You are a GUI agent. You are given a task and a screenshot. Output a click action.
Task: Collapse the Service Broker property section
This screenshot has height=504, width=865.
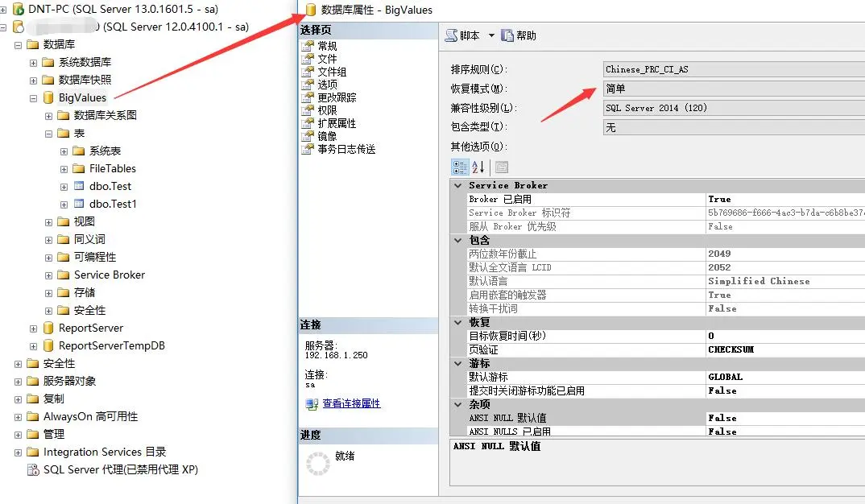(458, 185)
